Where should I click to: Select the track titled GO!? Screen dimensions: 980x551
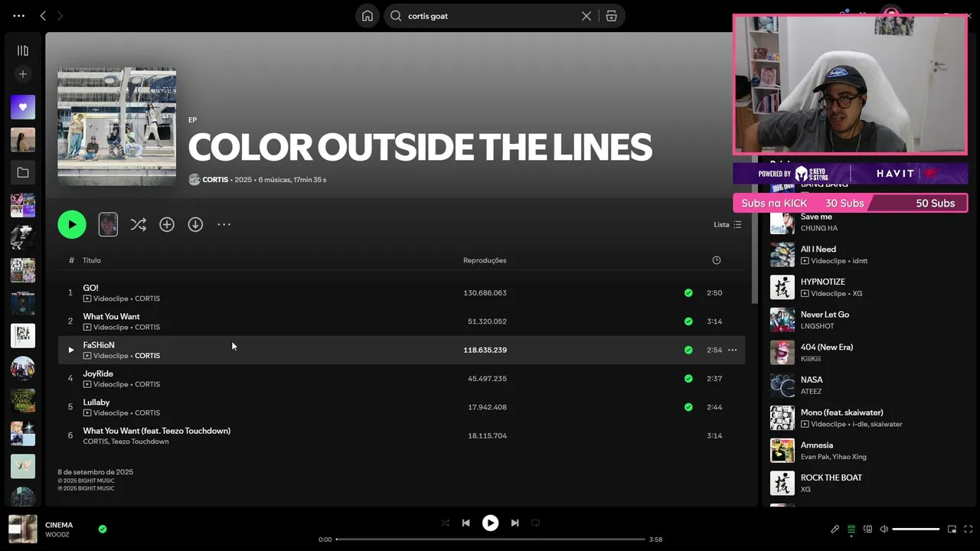coord(90,288)
